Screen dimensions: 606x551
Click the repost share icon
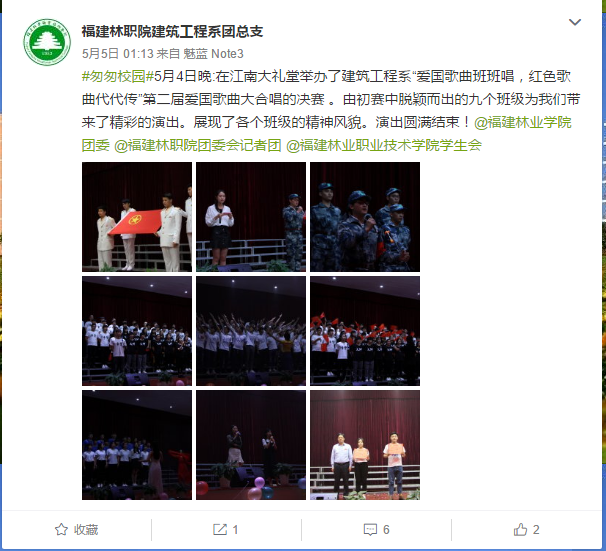click(x=220, y=529)
